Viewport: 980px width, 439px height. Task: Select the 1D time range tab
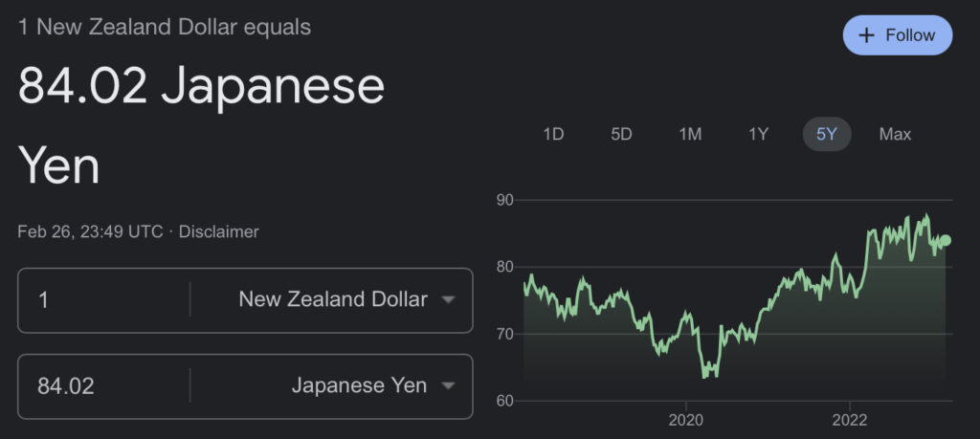point(553,134)
